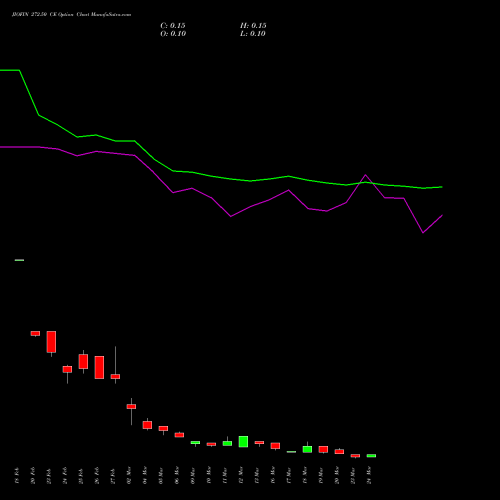This screenshot has width=500, height=500.
Task: Click the high value 'H: 0.15'
Action: point(253,26)
